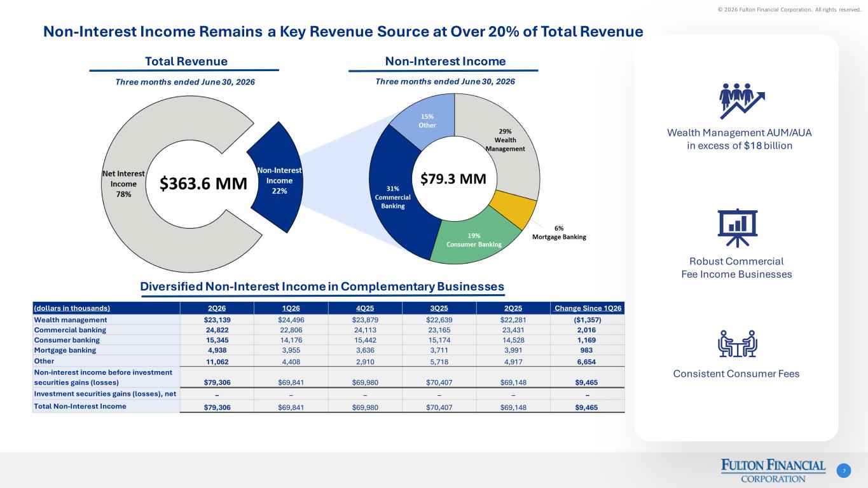868x488 pixels.
Task: Click the Other row label in the table
Action: coord(43,361)
